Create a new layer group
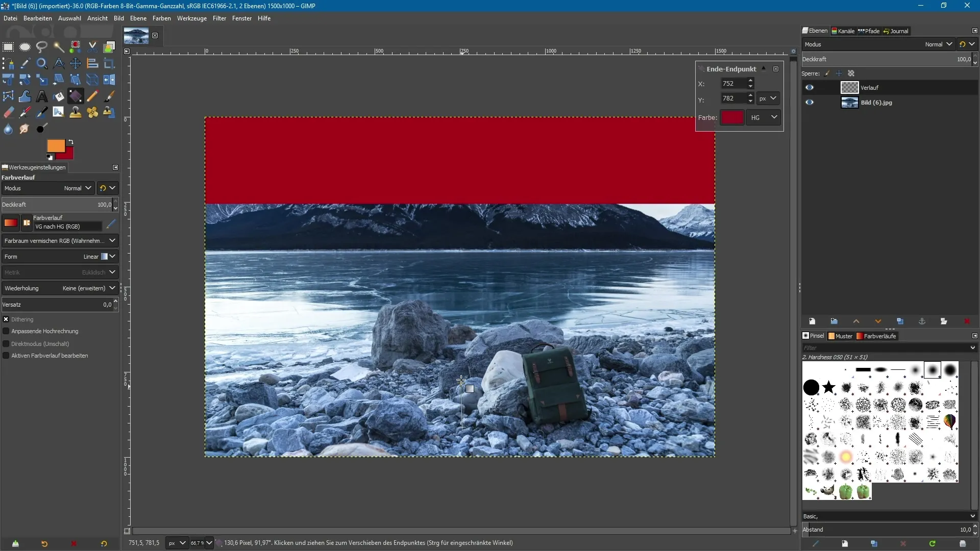Image resolution: width=980 pixels, height=551 pixels. [x=834, y=321]
